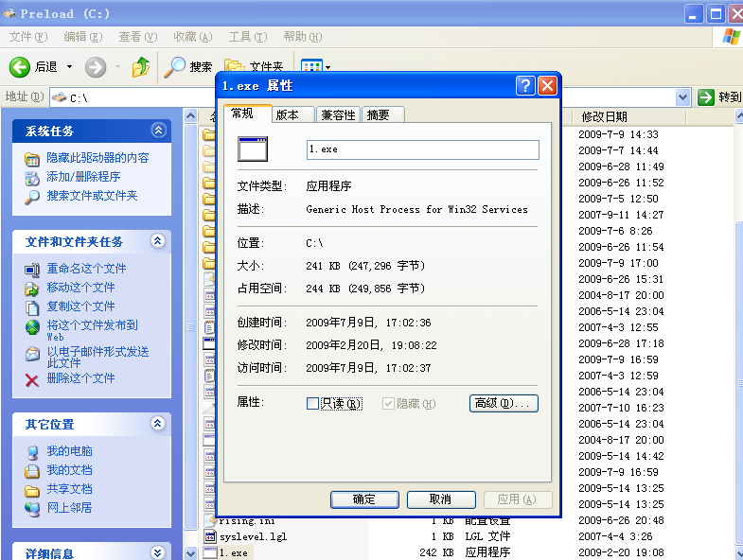Toggle the Hidden checkbox
Viewport: 743px width, 560px height.
click(x=388, y=404)
